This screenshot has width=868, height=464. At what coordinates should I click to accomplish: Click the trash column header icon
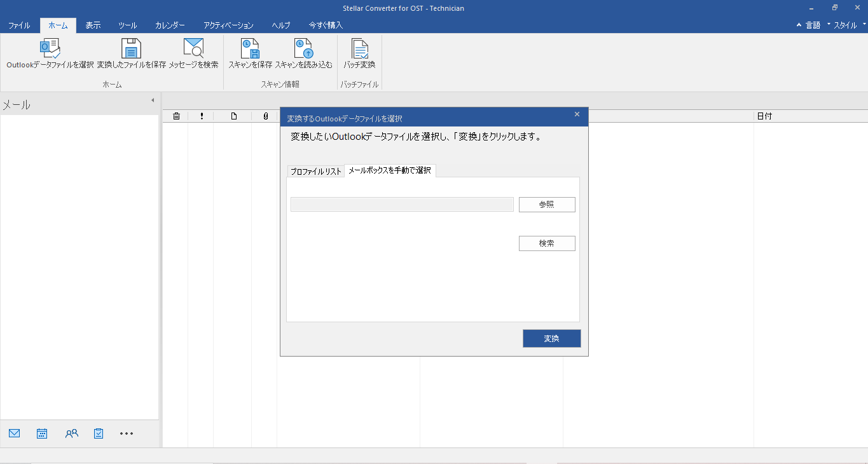[176, 116]
